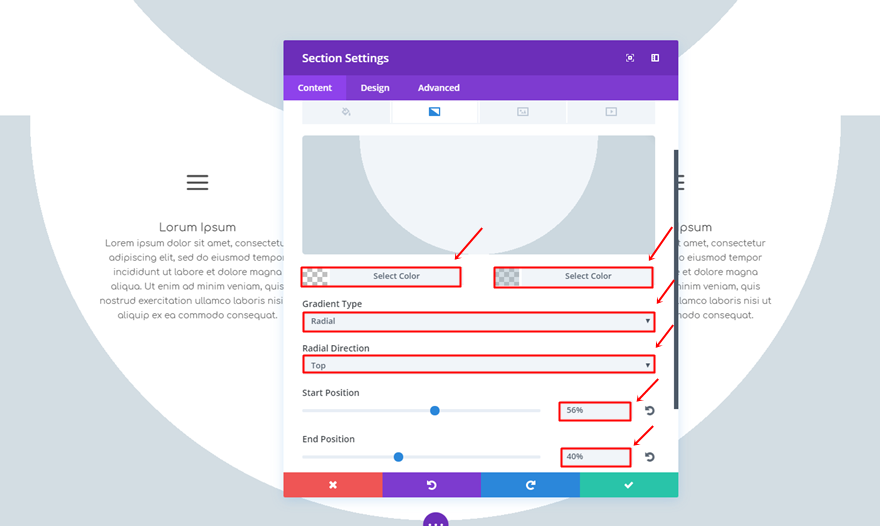The height and width of the screenshot is (526, 880).
Task: Discard changes with red X button
Action: point(333,485)
